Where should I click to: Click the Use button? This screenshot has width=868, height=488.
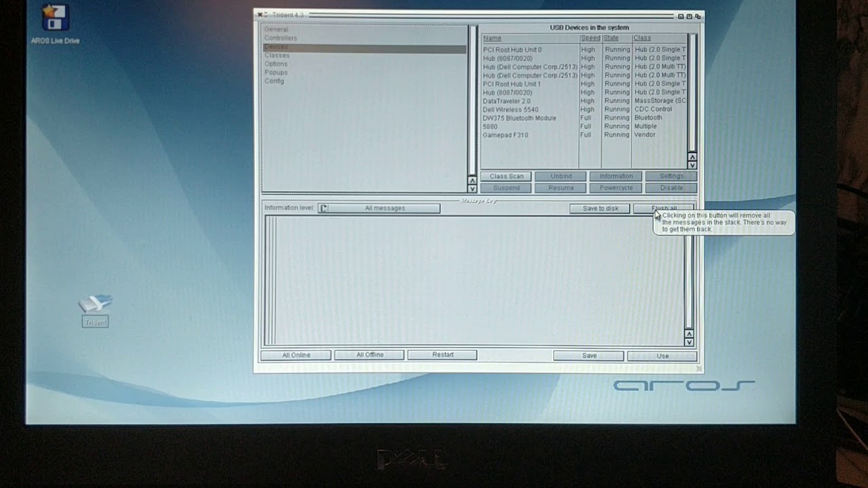coord(663,356)
